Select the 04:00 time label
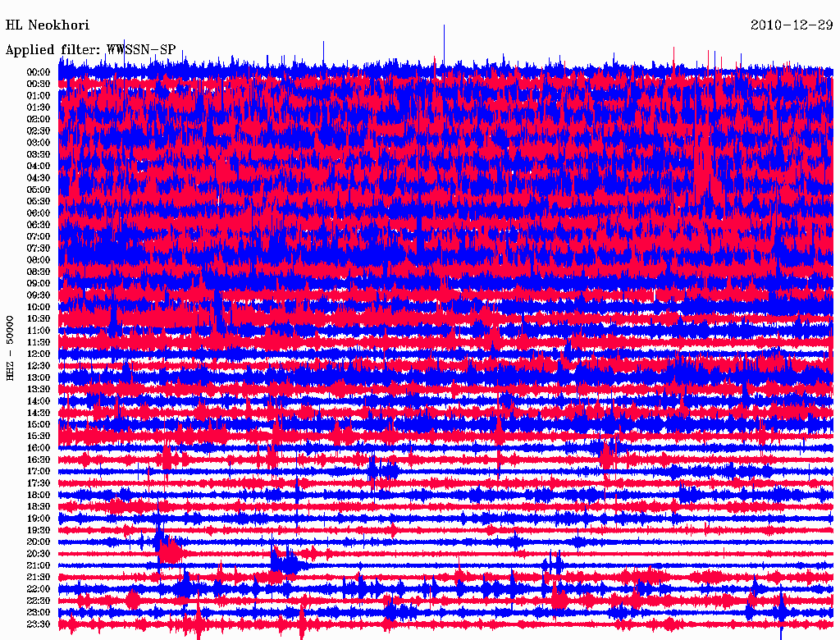The image size is (840, 640). [x=39, y=167]
